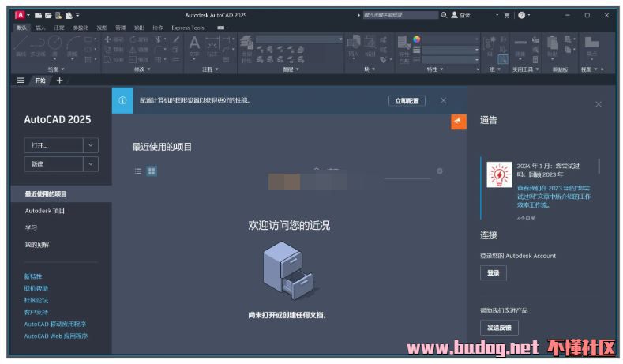Select the Line tool in the ribbon
623x364 pixels.
point(21,44)
